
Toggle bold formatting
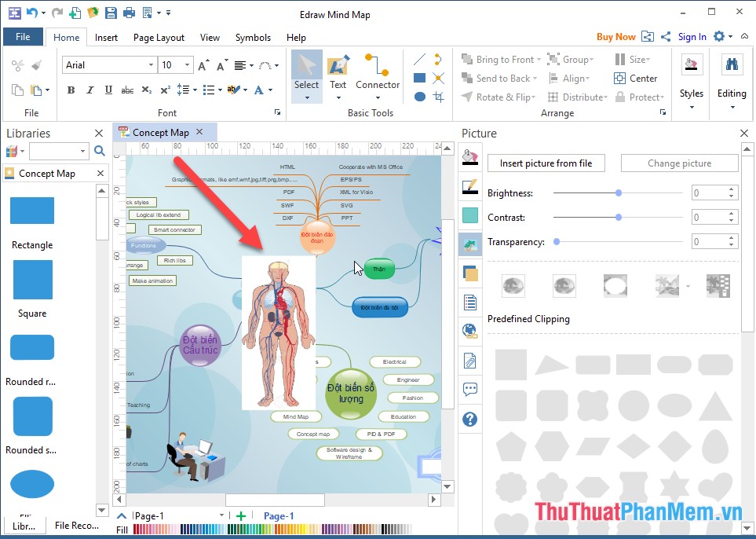[x=70, y=90]
